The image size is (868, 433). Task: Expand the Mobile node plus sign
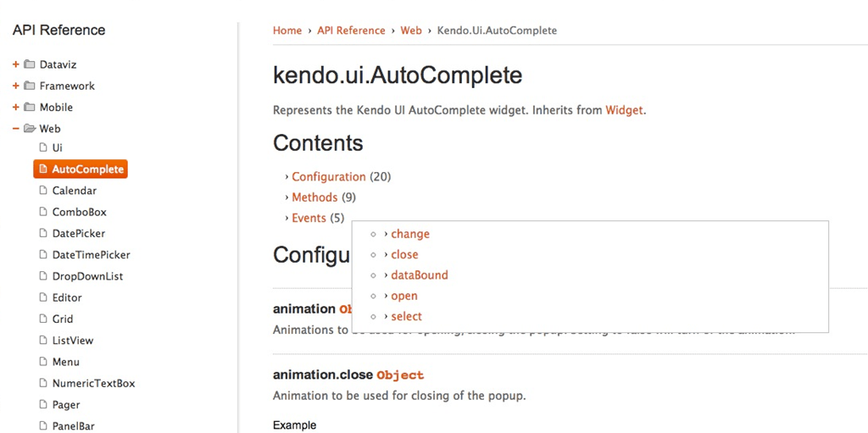pos(15,108)
